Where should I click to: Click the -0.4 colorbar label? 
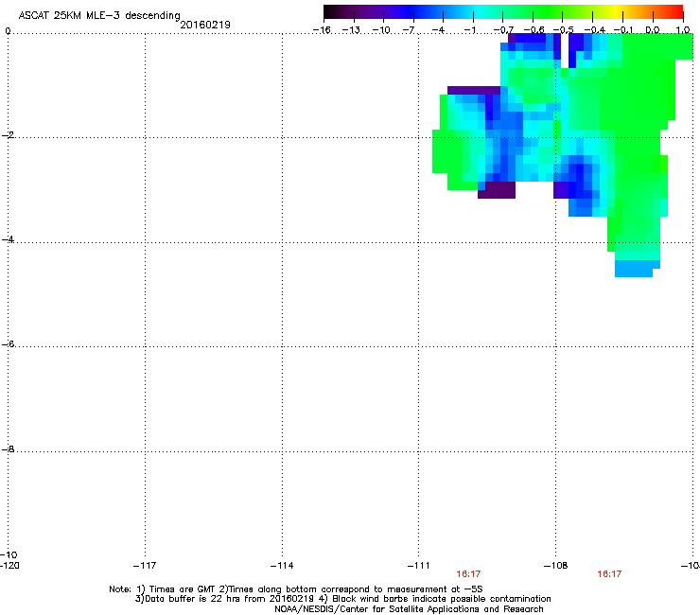[x=595, y=30]
